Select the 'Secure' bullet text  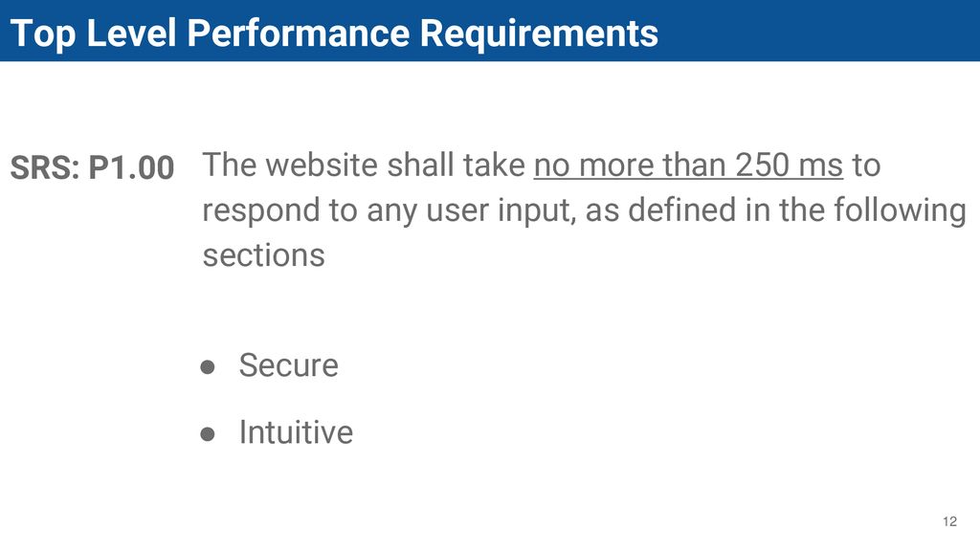tap(288, 365)
